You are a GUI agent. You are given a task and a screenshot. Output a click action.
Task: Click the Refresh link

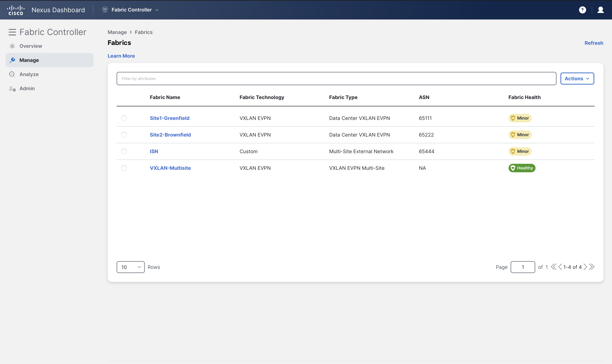tap(594, 43)
